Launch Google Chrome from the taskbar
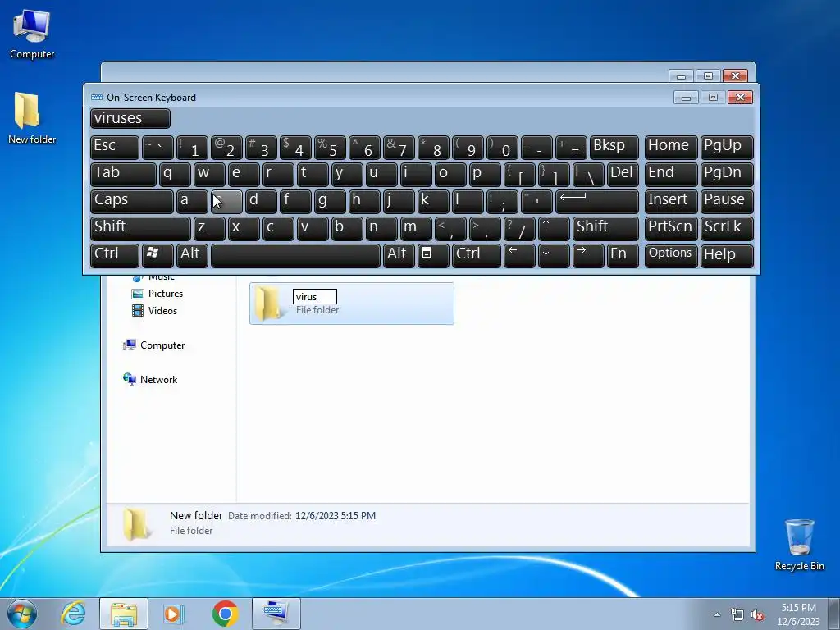Screen dimensions: 840x630 pyautogui.click(x=225, y=614)
